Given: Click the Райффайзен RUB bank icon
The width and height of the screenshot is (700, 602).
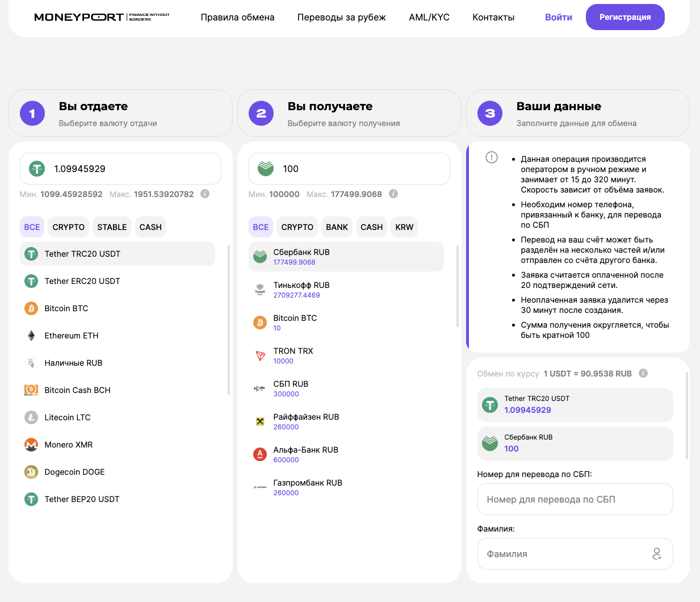Looking at the screenshot, I should pyautogui.click(x=260, y=421).
